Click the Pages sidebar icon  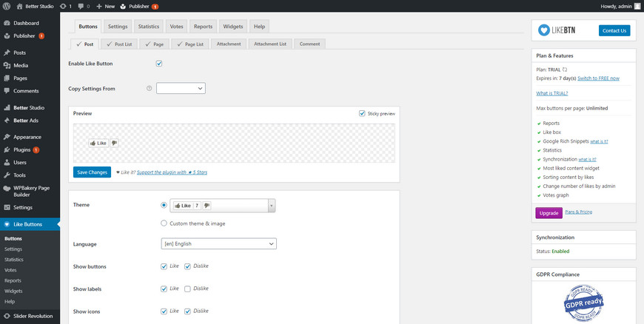(x=7, y=78)
